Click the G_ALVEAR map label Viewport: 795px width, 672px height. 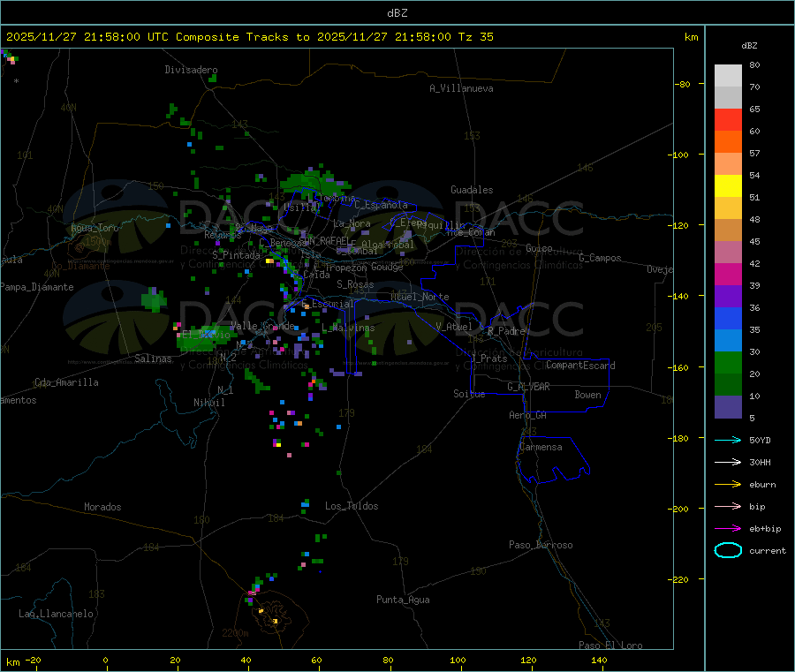point(528,387)
